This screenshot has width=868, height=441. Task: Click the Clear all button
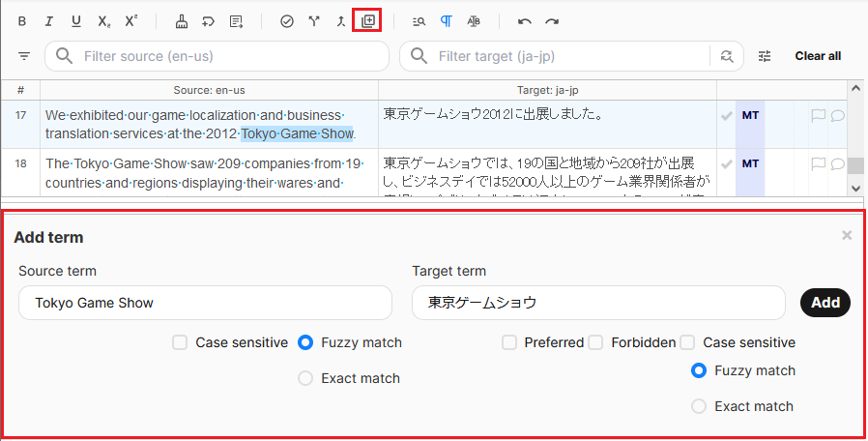coord(818,56)
